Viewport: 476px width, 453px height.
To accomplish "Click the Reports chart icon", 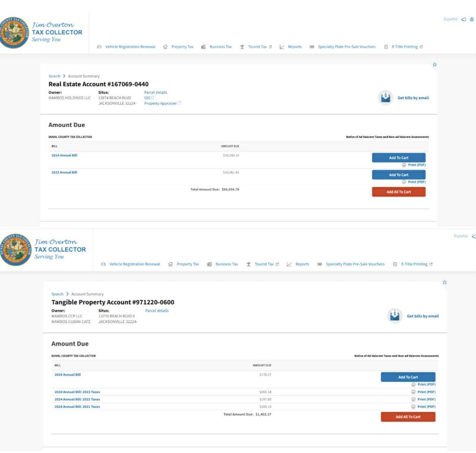I will 282,47.
